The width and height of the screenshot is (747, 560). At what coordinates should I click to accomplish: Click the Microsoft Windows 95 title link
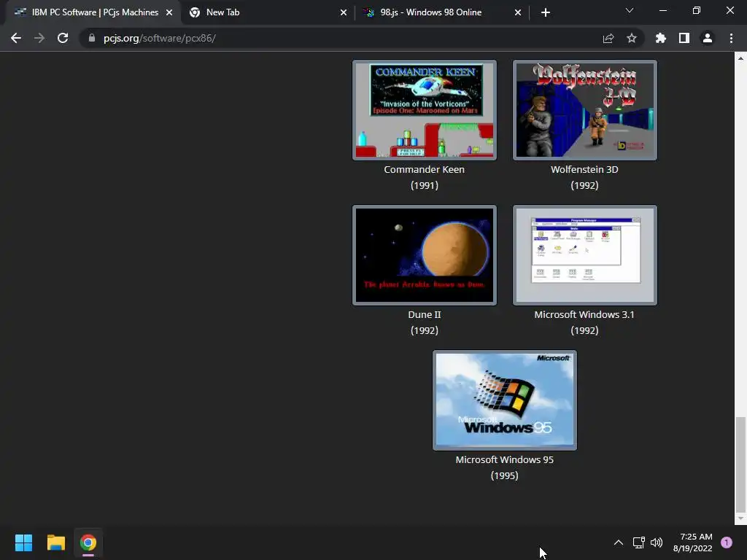pyautogui.click(x=505, y=460)
